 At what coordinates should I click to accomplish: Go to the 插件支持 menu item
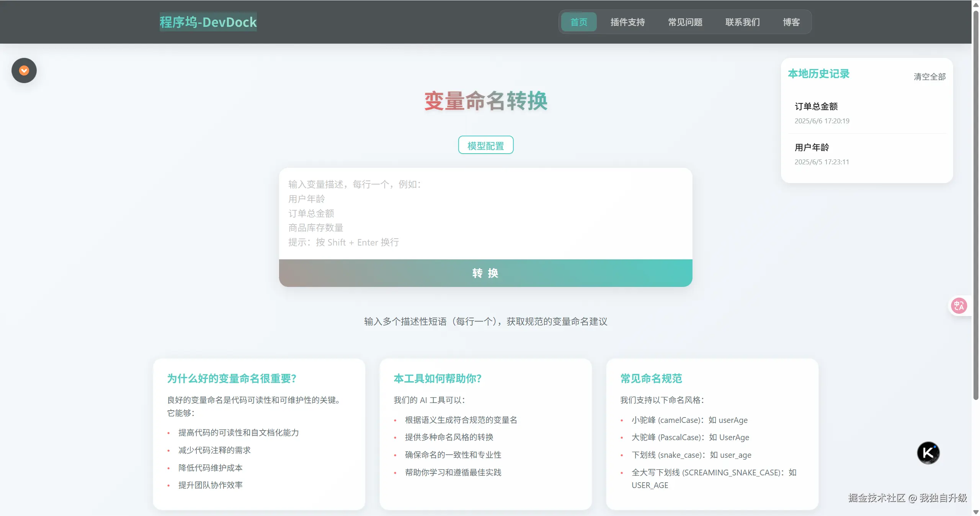tap(627, 22)
